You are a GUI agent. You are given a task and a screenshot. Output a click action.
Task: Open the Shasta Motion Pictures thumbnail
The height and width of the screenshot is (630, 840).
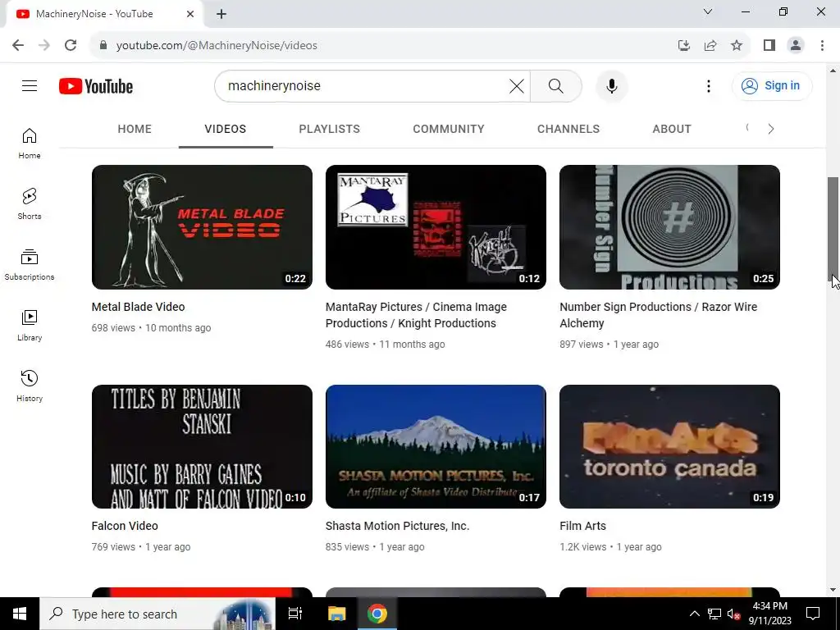point(436,446)
